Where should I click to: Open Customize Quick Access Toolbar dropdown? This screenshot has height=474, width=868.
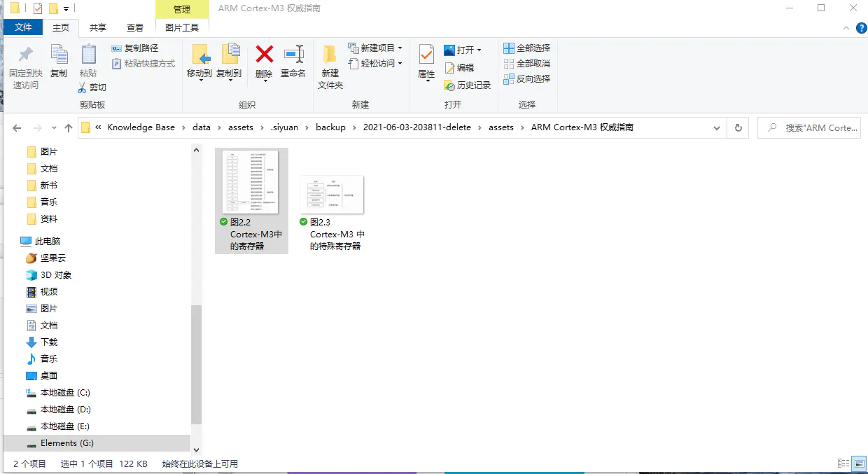click(x=66, y=9)
